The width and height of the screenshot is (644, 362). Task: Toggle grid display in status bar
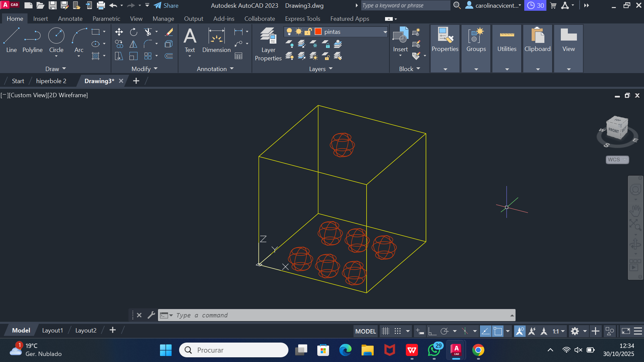click(386, 331)
